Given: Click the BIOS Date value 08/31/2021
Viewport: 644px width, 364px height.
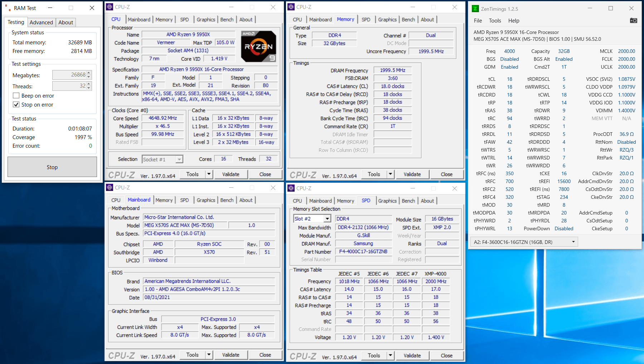Looking at the screenshot, I should tap(209, 297).
